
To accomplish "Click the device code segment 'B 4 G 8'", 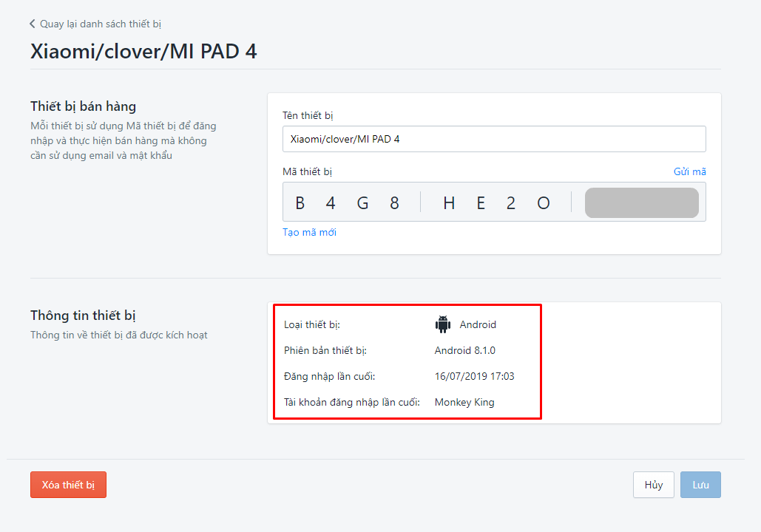I will tap(347, 202).
